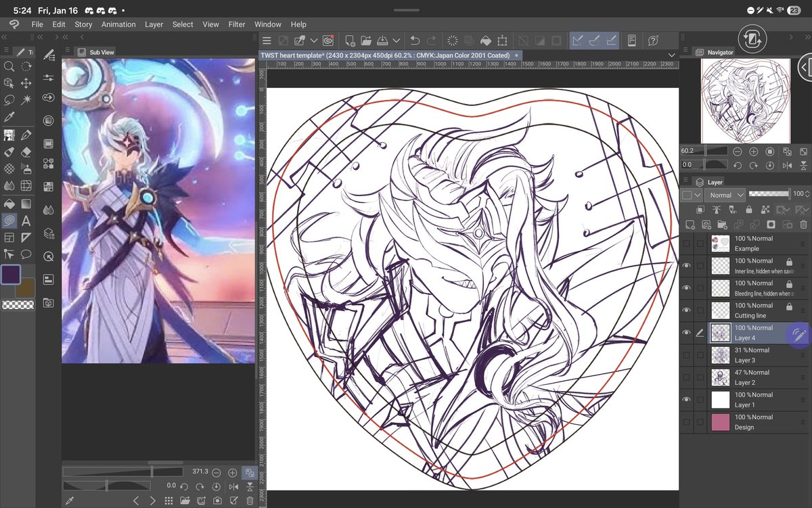The image size is (812, 508).
Task: Expand dropdown beside the clear layer icon
Action: point(313,41)
